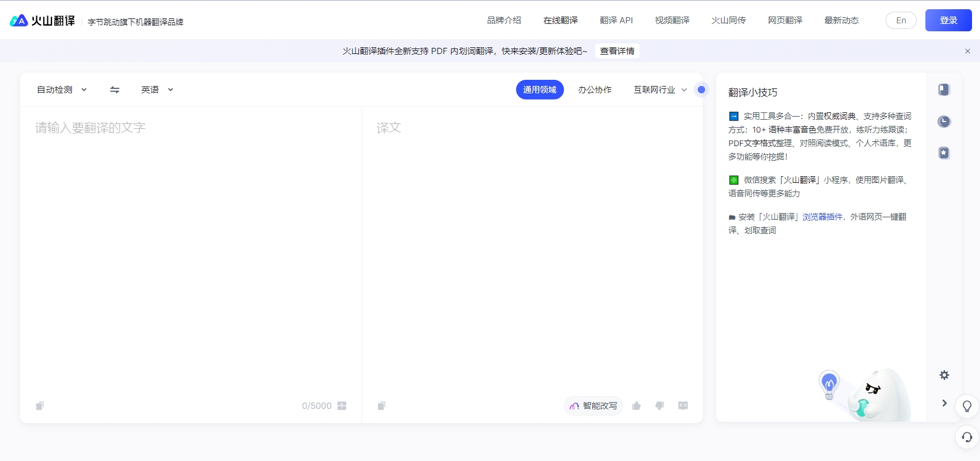Click the 查看详情 banner button
The height and width of the screenshot is (461, 980).
click(x=617, y=51)
